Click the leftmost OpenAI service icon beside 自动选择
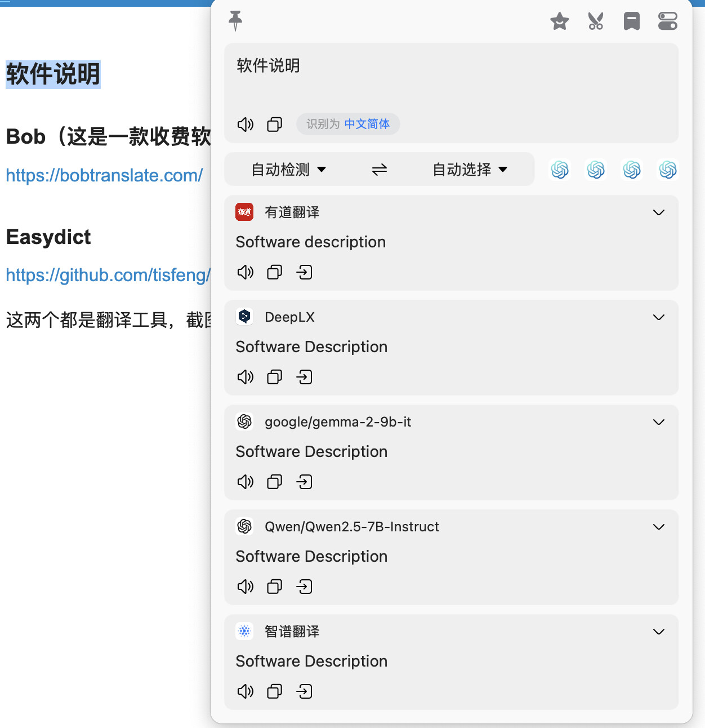 coord(560,169)
